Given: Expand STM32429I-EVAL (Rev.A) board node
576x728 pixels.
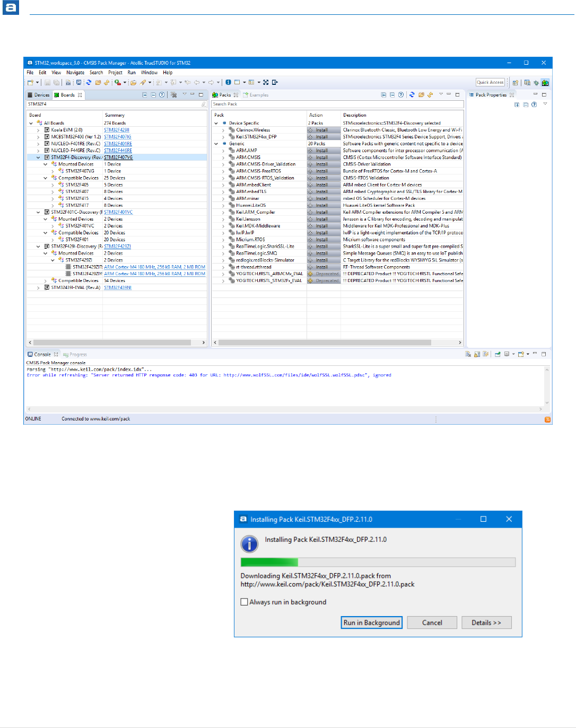Looking at the screenshot, I should click(x=38, y=287).
